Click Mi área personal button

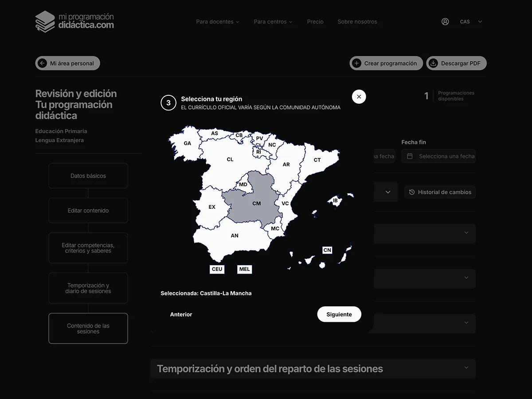click(68, 63)
